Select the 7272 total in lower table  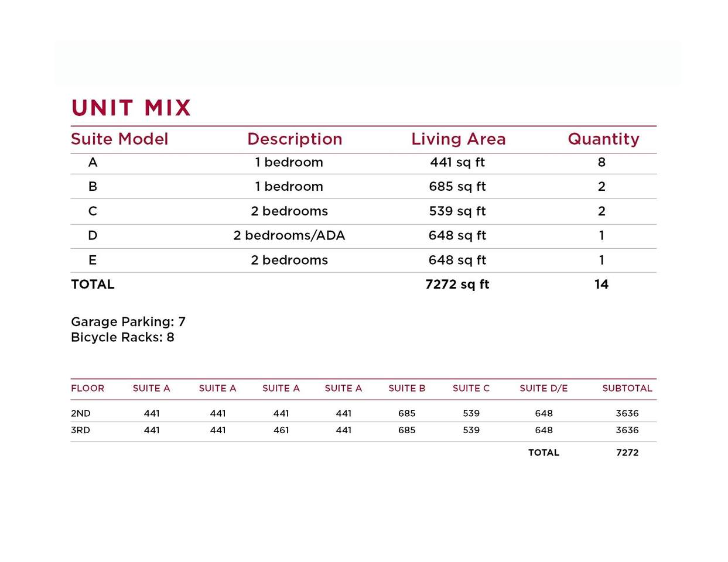coord(627,453)
